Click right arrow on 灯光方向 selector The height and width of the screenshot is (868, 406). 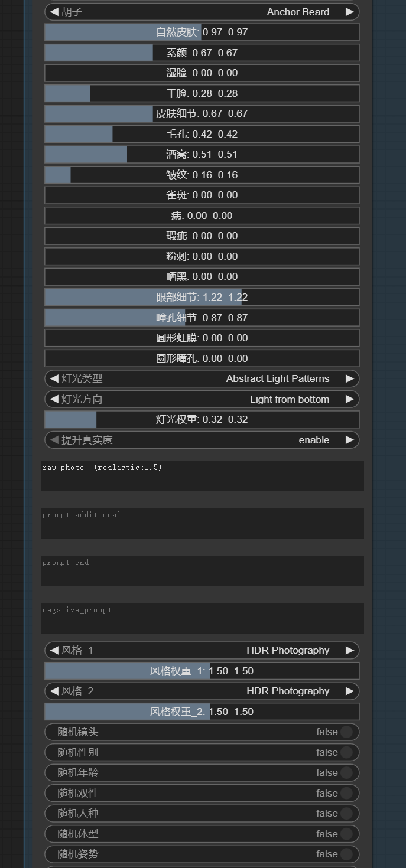(x=349, y=399)
